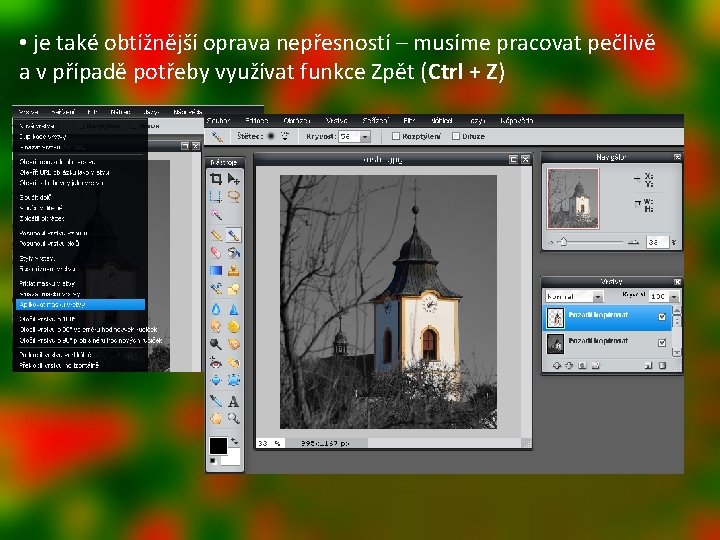Select the Lasso tool
720x540 pixels.
pyautogui.click(x=234, y=197)
